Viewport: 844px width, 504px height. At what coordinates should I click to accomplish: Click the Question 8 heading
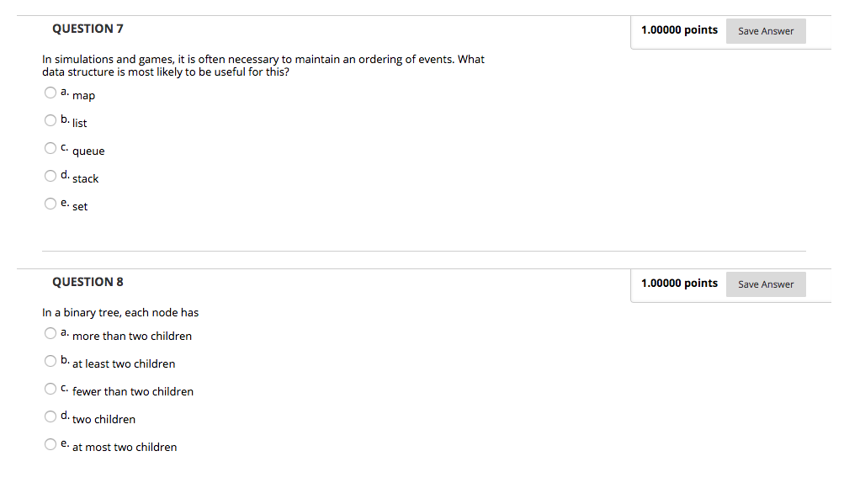[88, 282]
